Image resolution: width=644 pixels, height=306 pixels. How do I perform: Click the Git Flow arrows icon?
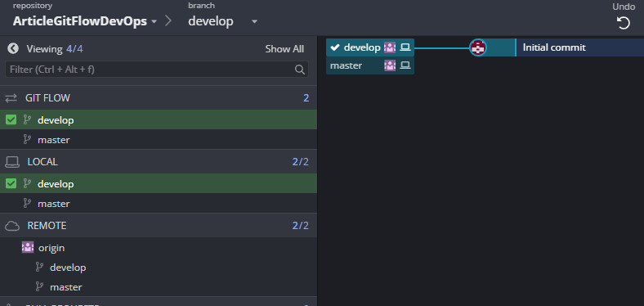pos(11,98)
